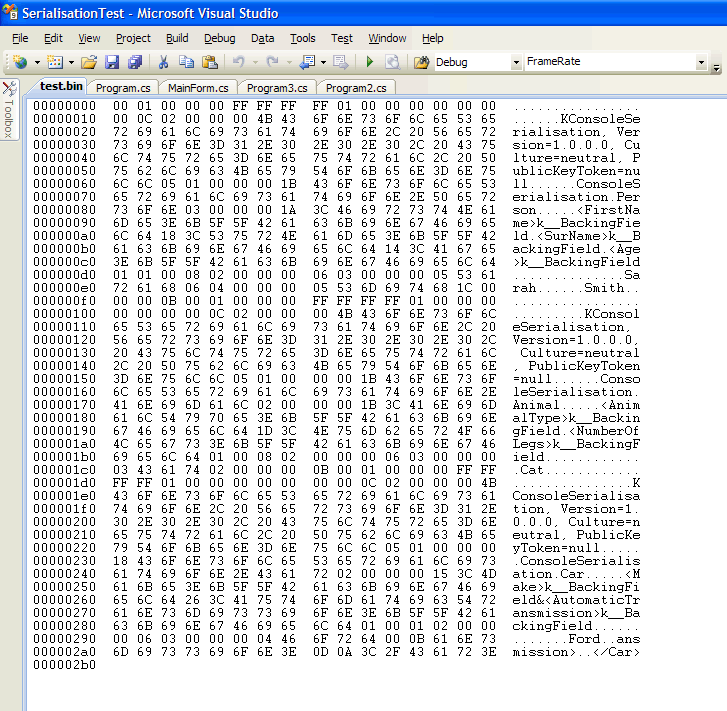Viewport: 727px width, 711px height.
Task: Click the toolbar drag grip handle
Action: [x=7, y=62]
